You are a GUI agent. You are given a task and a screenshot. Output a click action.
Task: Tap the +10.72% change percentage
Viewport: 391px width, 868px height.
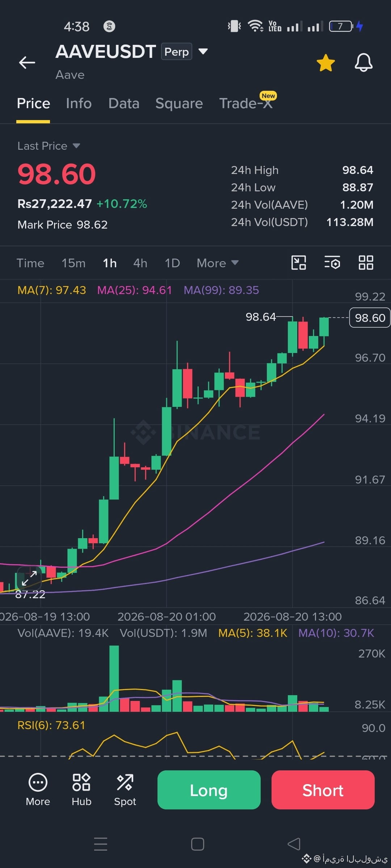coord(122,204)
